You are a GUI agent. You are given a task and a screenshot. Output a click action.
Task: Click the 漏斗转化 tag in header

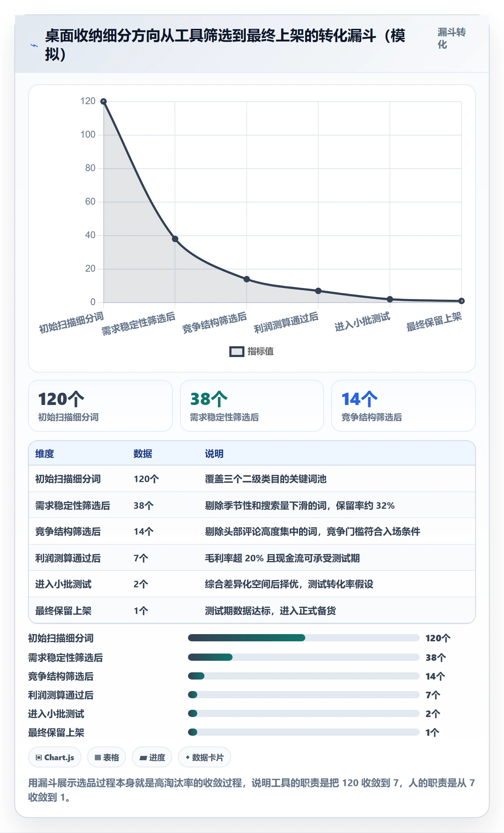(451, 39)
